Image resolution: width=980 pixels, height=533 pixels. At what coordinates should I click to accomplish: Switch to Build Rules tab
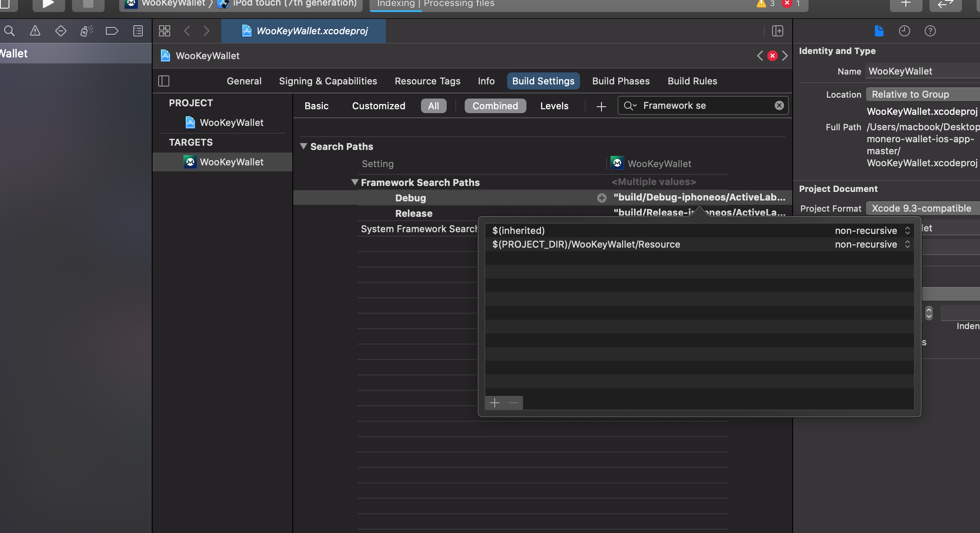pyautogui.click(x=692, y=81)
